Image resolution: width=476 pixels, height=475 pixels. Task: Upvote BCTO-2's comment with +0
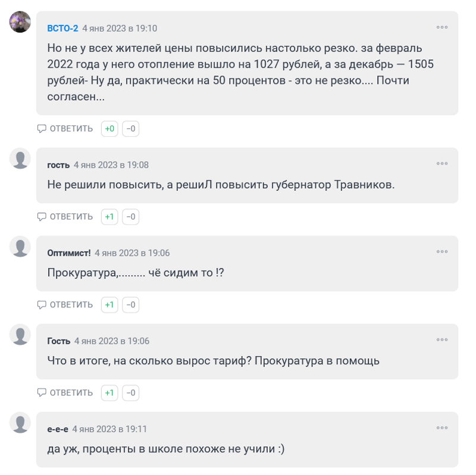[x=109, y=128]
